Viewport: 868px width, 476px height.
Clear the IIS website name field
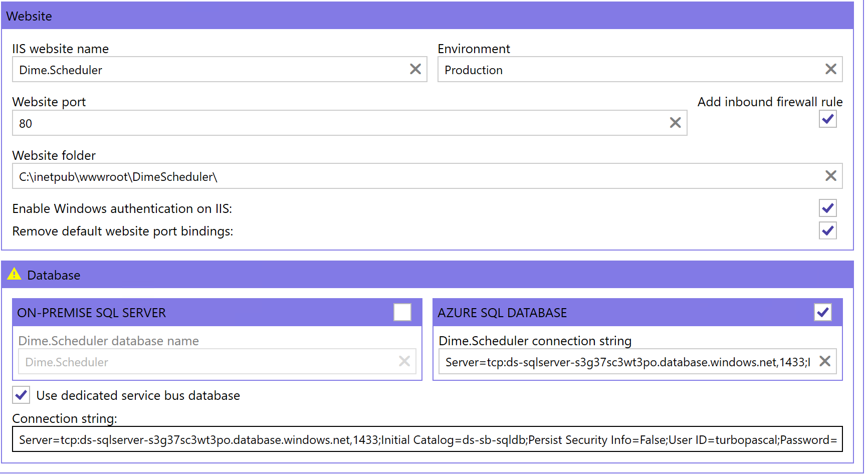tap(415, 69)
